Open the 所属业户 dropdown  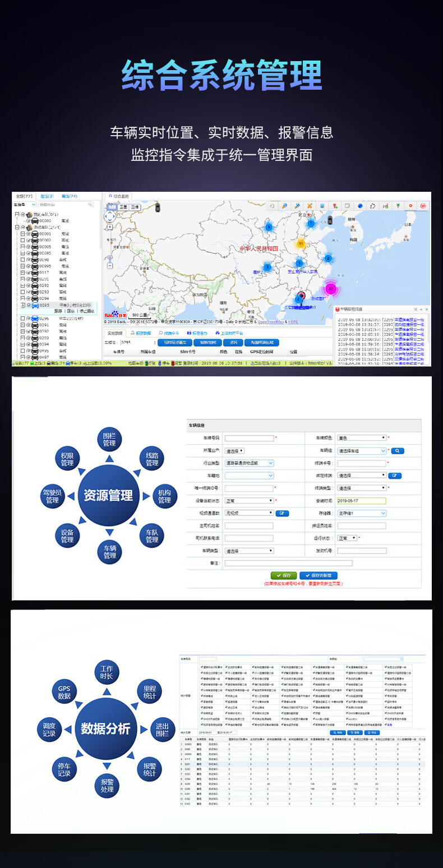point(234,451)
